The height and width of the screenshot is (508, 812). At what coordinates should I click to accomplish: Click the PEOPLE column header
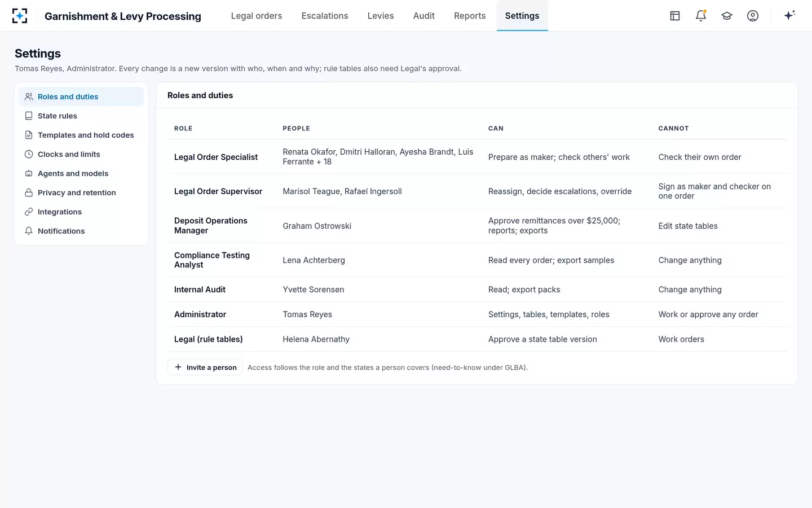(x=297, y=129)
